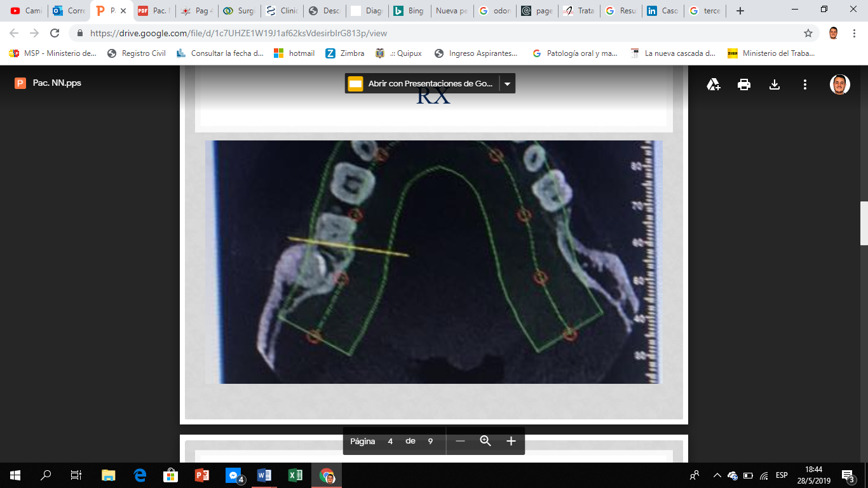The height and width of the screenshot is (488, 868).
Task: Open the three-dot more actions menu
Action: [805, 85]
